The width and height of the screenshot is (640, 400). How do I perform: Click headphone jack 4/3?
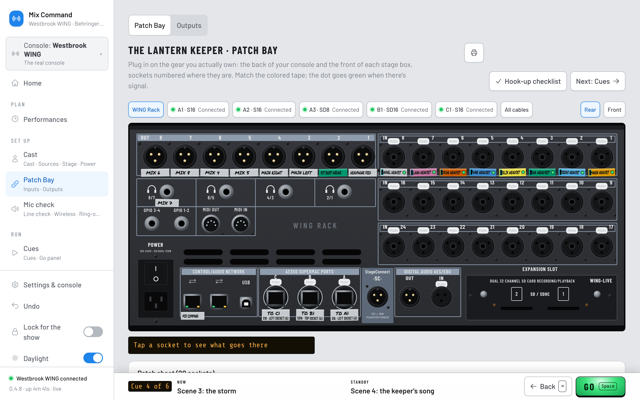[x=285, y=191]
